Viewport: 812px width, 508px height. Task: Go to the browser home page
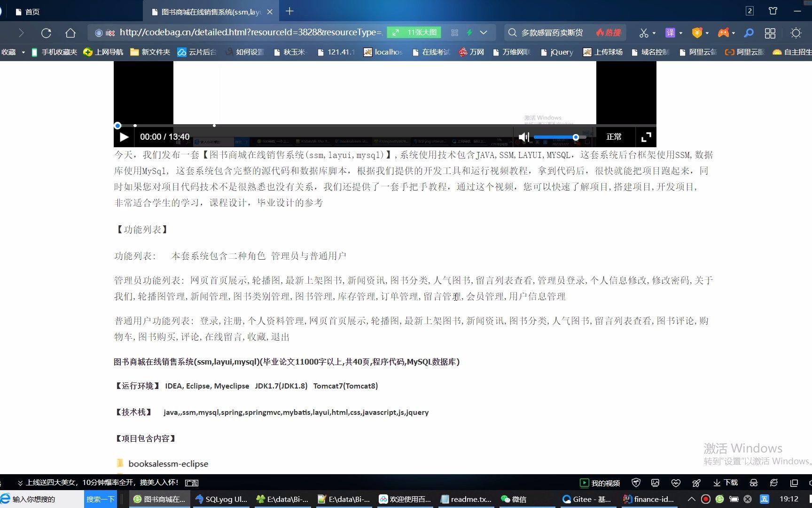coord(70,33)
